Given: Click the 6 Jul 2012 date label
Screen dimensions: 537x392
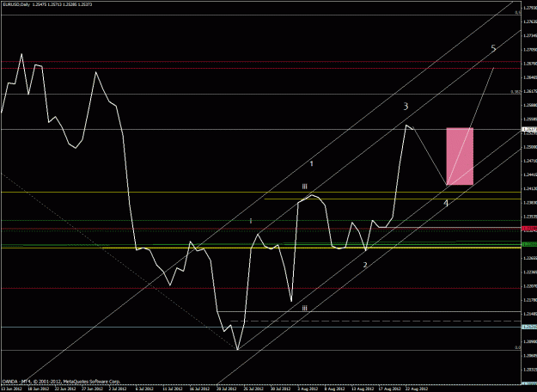Looking at the screenshot, I should click(144, 389).
